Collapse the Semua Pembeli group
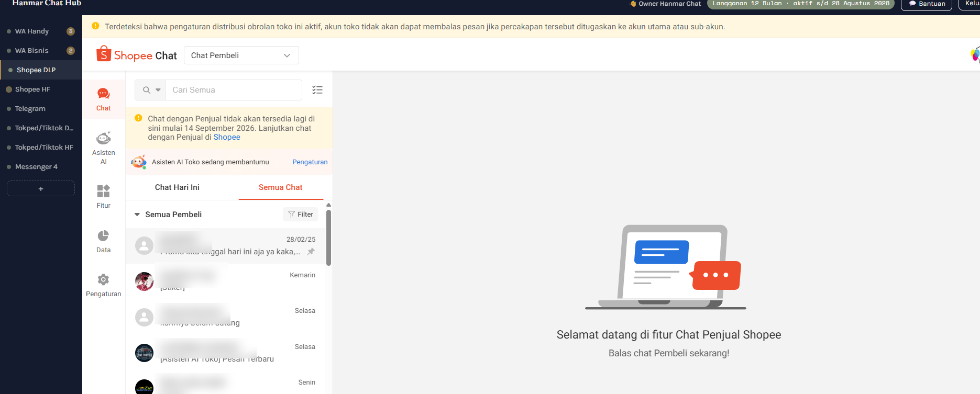Image resolution: width=980 pixels, height=394 pixels. [137, 215]
